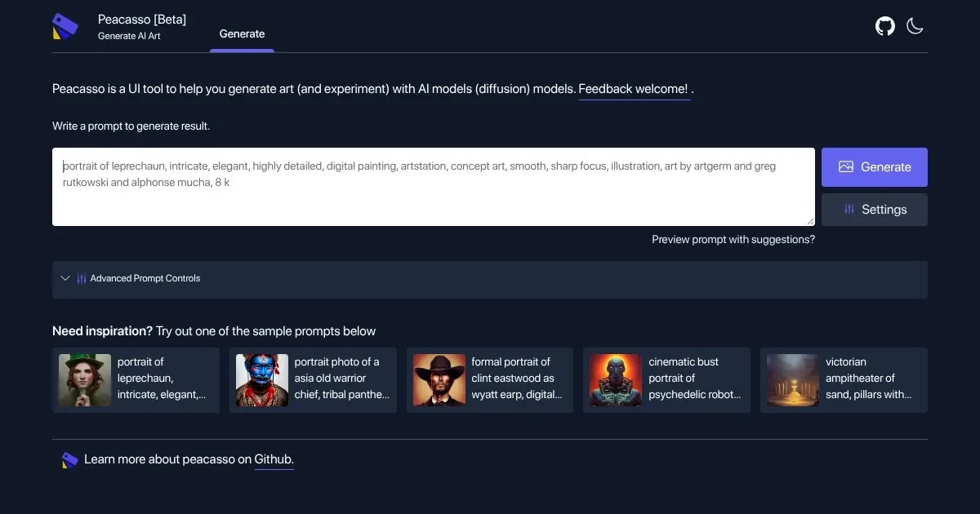This screenshot has width=980, height=514.
Task: Expand the Advanced Prompt Controls chevron
Action: tap(65, 278)
